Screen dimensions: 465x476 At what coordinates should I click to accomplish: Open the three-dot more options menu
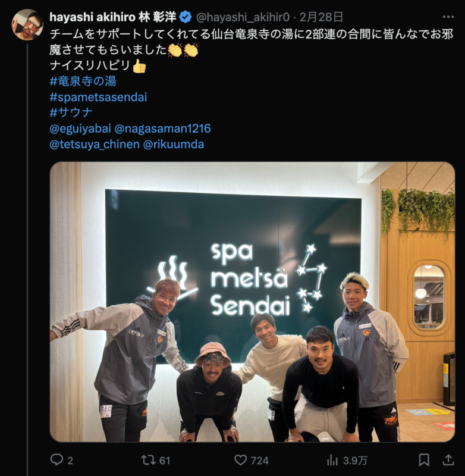[x=448, y=17]
